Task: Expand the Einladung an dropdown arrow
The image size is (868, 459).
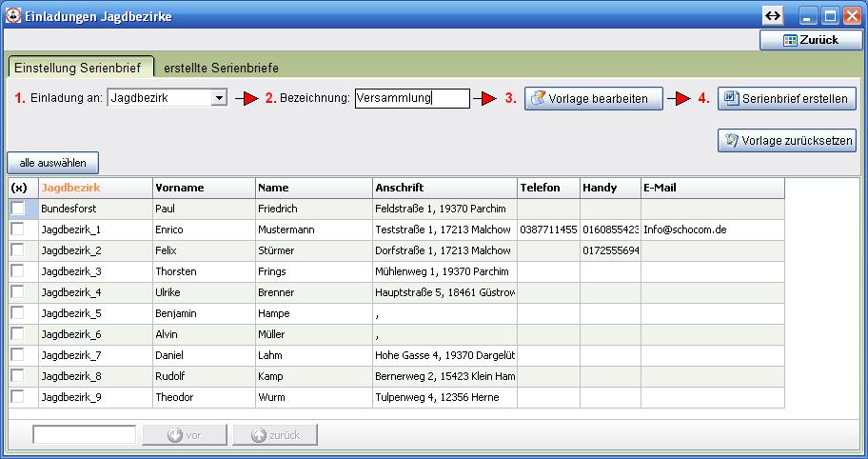Action: click(x=219, y=98)
